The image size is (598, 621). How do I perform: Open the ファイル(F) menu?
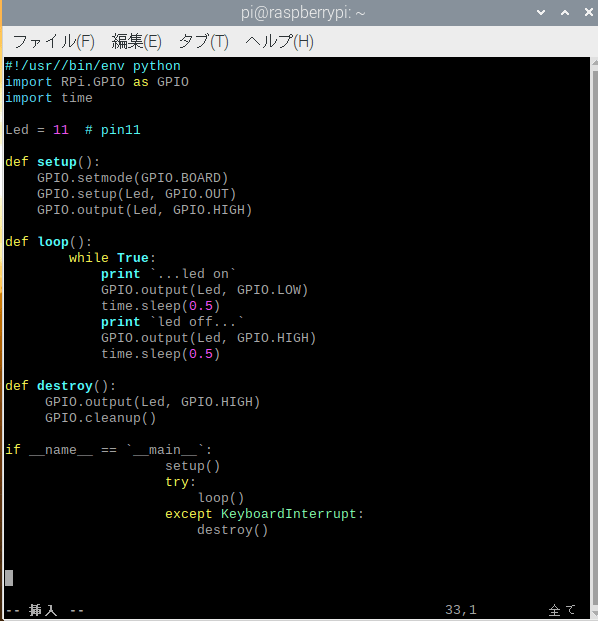click(x=54, y=41)
